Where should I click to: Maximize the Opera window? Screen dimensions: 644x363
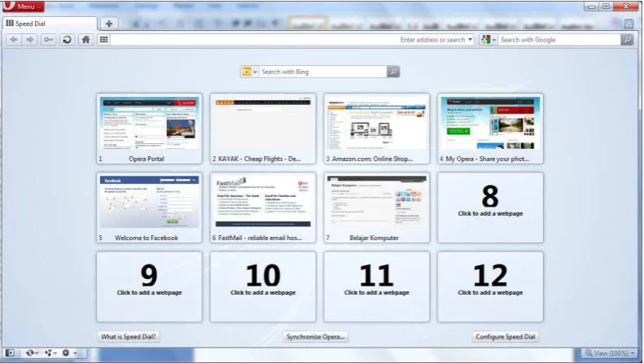click(x=607, y=7)
